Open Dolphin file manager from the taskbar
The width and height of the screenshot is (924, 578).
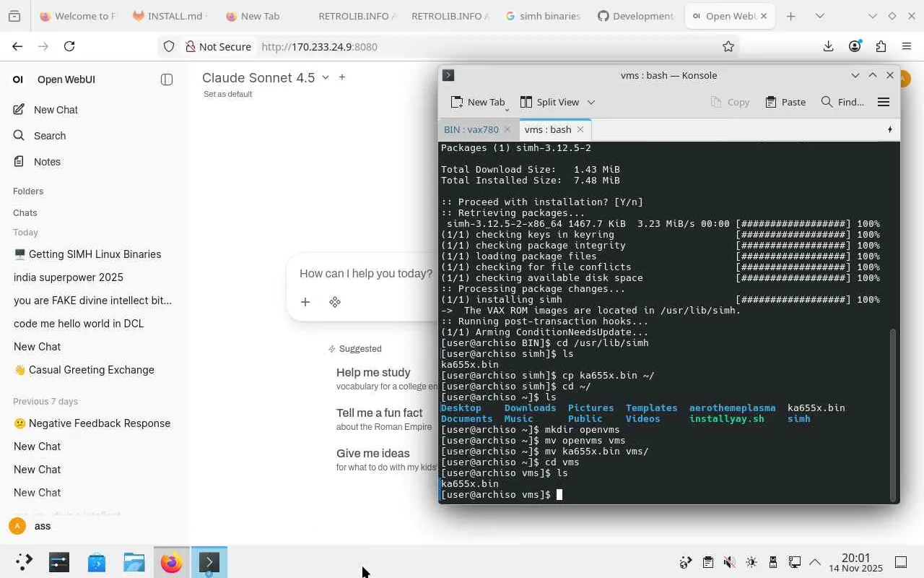[x=134, y=562]
